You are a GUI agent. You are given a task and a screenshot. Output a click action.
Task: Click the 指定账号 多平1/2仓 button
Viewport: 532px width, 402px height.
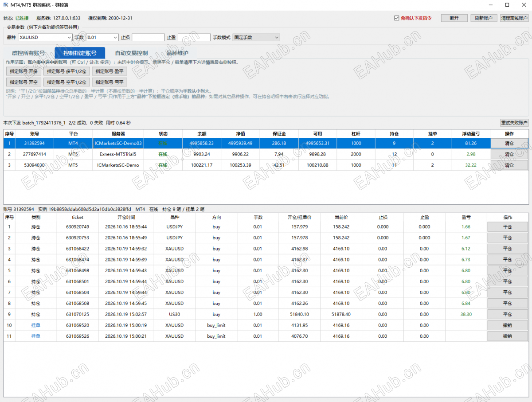click(67, 71)
